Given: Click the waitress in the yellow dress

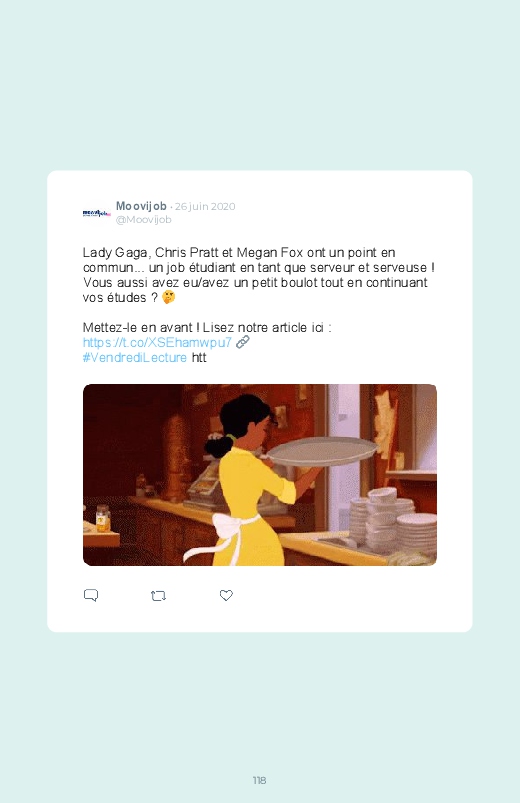Looking at the screenshot, I should point(248,492).
